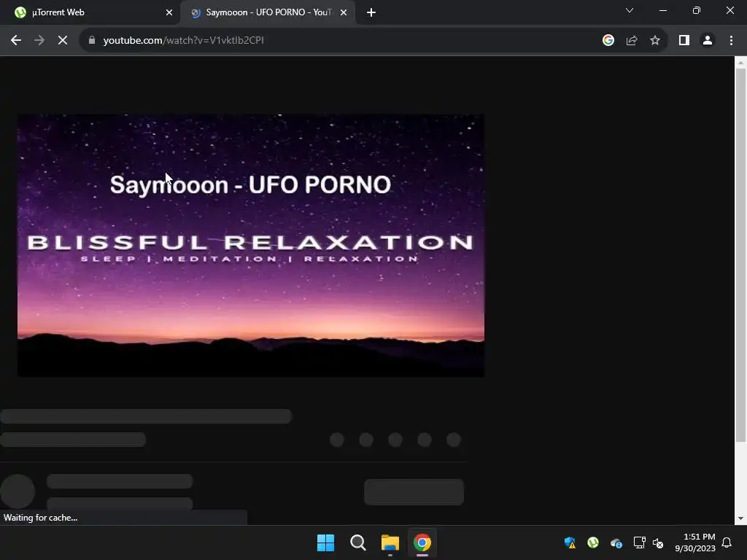Click the site lock icon in address bar
Screen dimensions: 747x560
[92, 41]
